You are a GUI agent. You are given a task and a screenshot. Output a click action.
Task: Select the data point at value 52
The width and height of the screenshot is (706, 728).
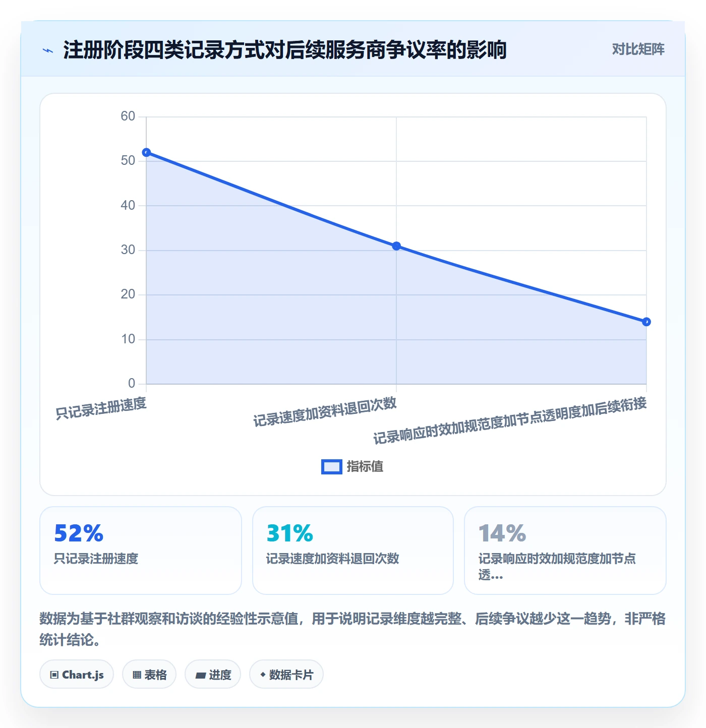146,152
